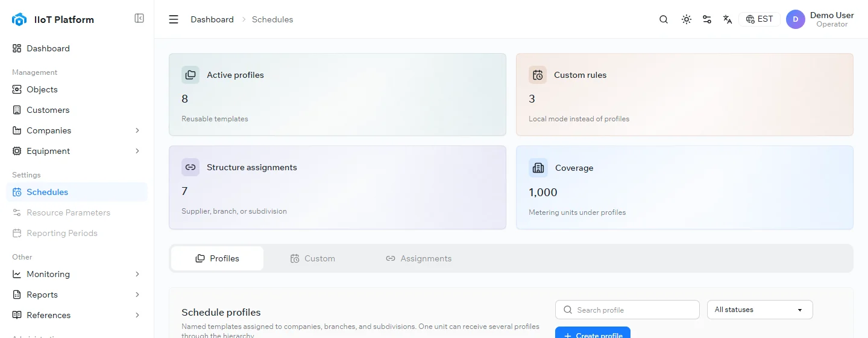This screenshot has width=868, height=338.
Task: Open the hamburger menu icon
Action: pyautogui.click(x=174, y=19)
